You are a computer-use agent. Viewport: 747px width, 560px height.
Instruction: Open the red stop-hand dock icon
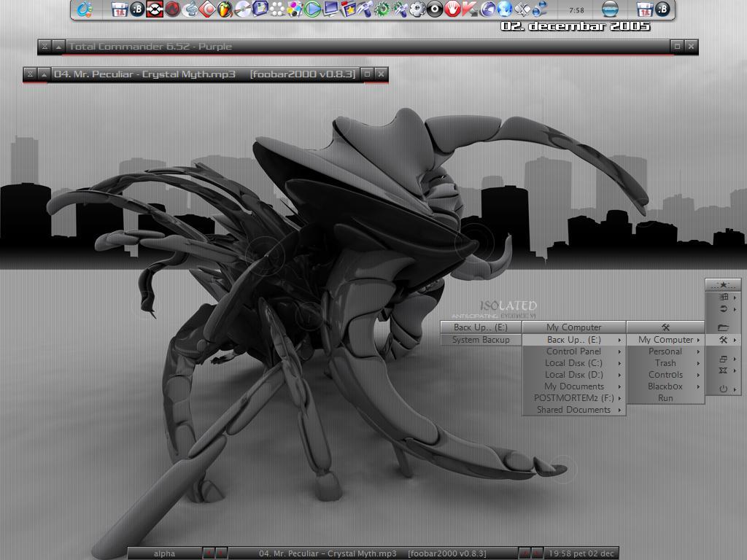pos(452,9)
